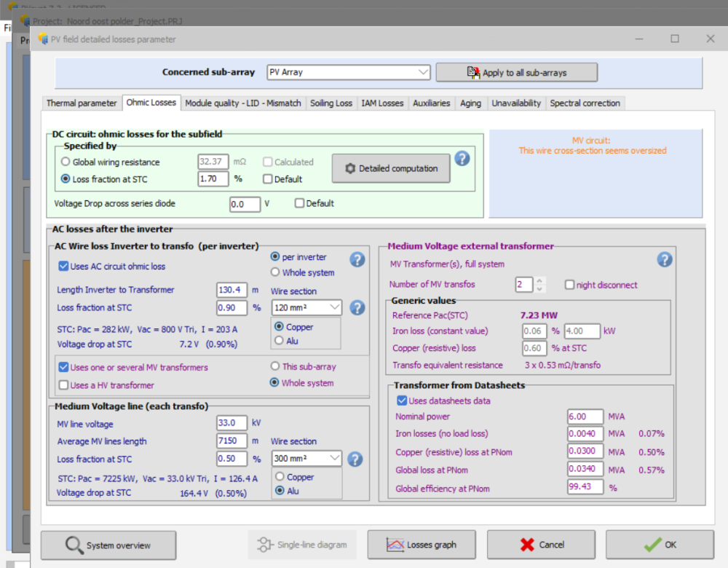Click help icon in MV transformer section
728x568 pixels.
[664, 260]
